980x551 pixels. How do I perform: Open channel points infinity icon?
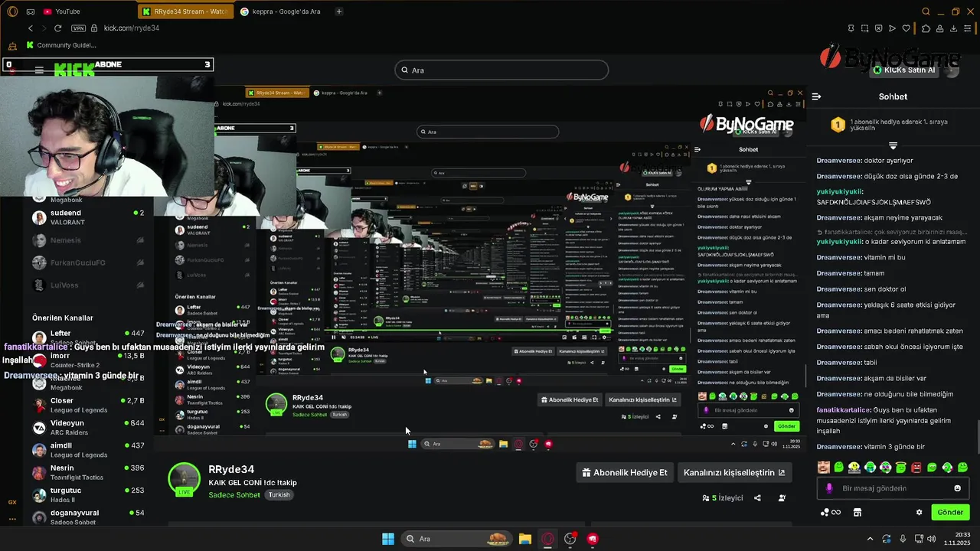831,512
